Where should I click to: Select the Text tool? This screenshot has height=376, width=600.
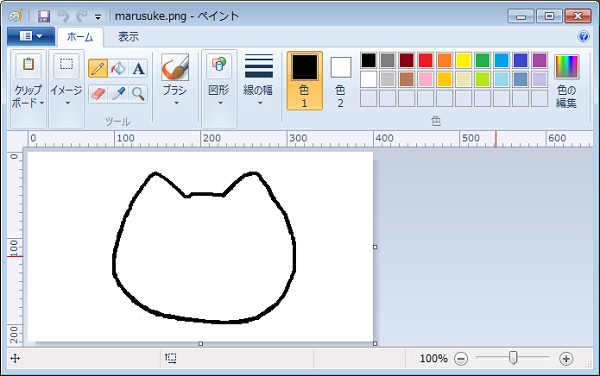(139, 69)
